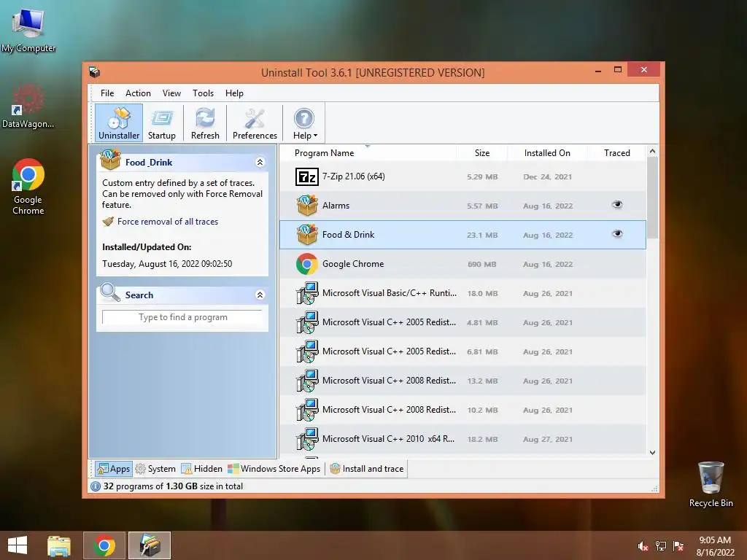This screenshot has height=560, width=747.
Task: Click the Uninstall Tool title bar app icon
Action: click(94, 72)
